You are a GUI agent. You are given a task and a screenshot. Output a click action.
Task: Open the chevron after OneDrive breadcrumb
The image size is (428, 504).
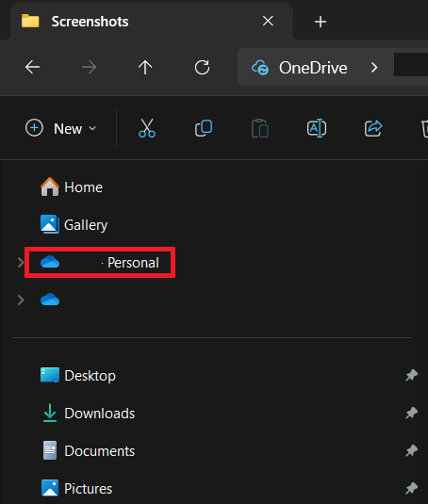tap(374, 68)
